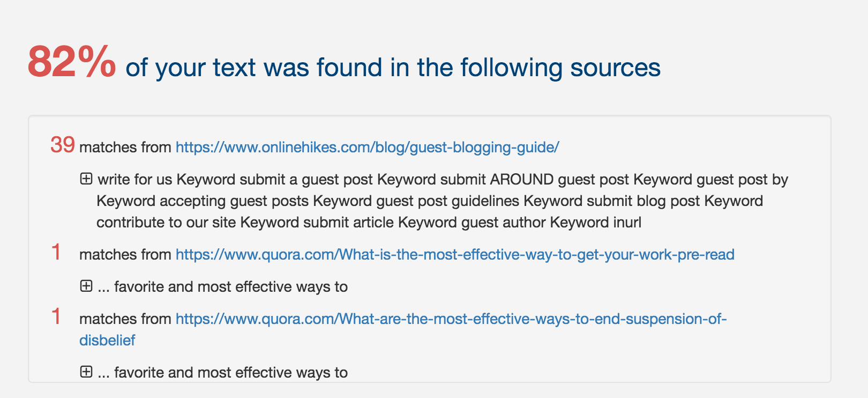The height and width of the screenshot is (398, 868).
Task: Click 'matches from' label before suspension-of-disbelief link
Action: point(125,319)
